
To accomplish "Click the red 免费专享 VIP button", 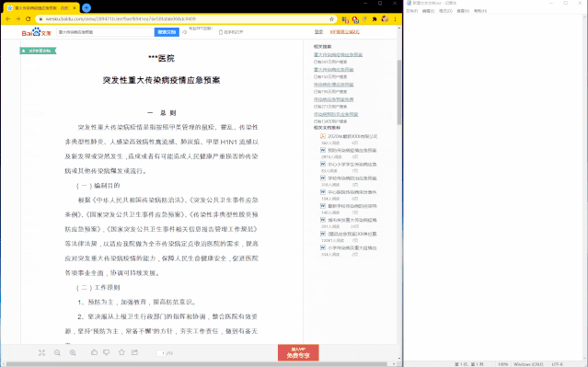I will coord(298,353).
